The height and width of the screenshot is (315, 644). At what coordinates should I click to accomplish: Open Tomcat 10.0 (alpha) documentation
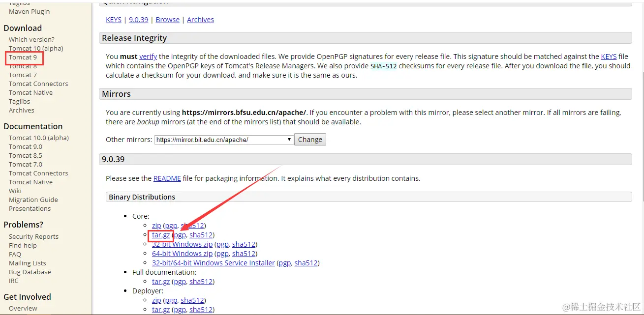pyautogui.click(x=39, y=138)
